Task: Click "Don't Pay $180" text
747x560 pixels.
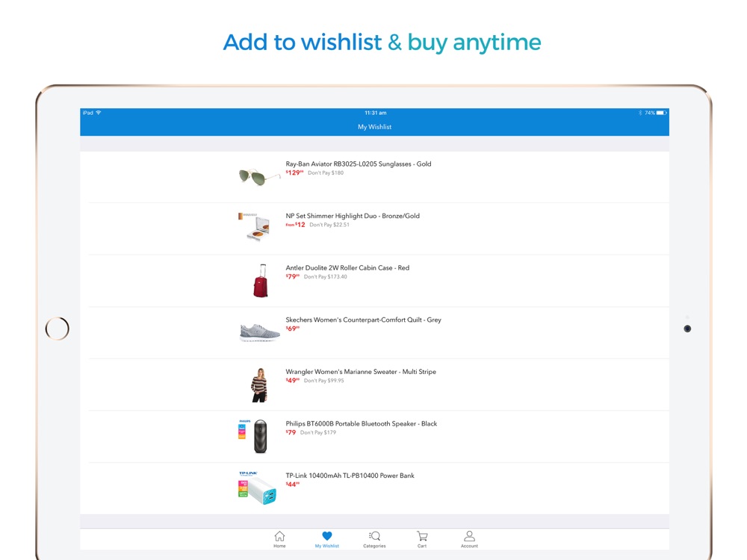Action: pyautogui.click(x=326, y=173)
